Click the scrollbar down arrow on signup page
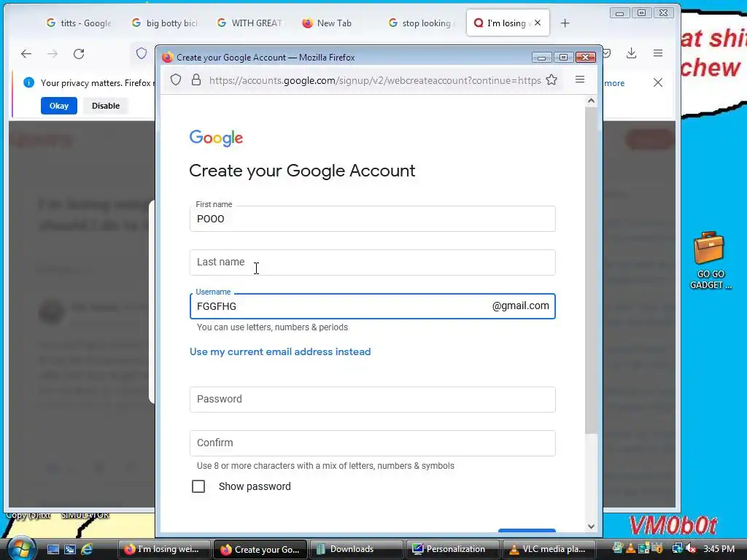This screenshot has height=560, width=747. tap(591, 526)
